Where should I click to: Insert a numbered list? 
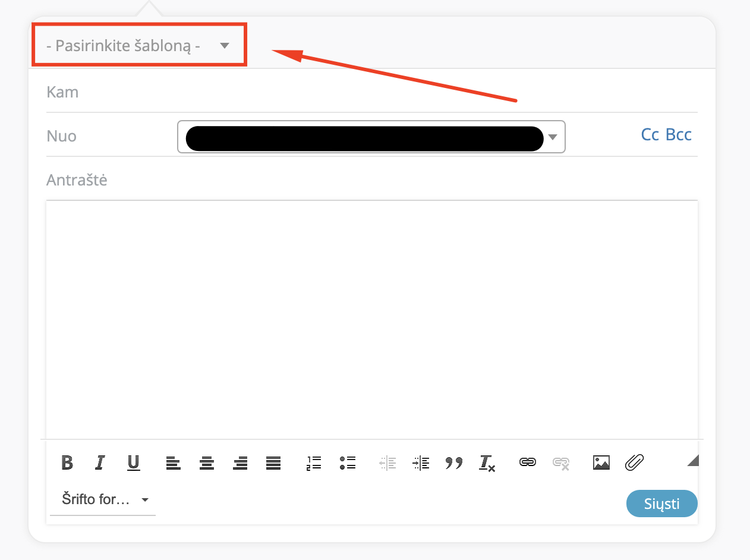pos(314,463)
